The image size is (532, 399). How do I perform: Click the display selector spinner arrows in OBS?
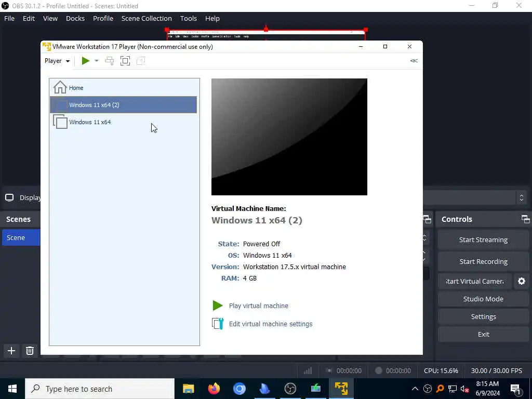point(522,197)
